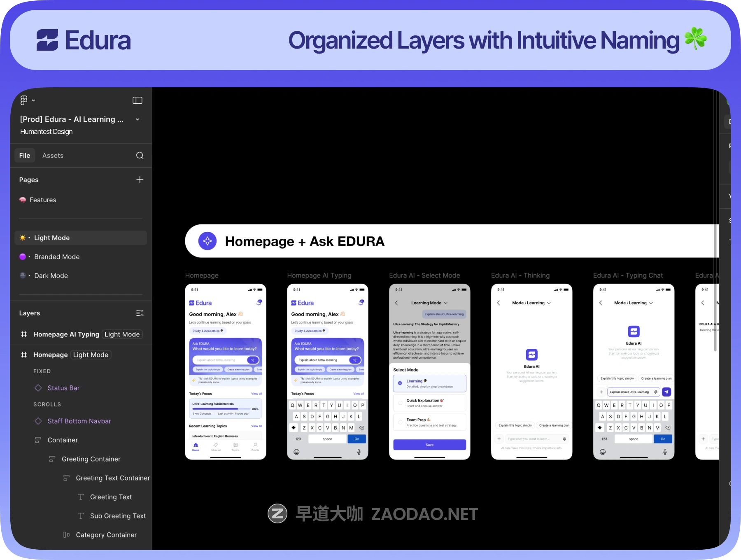Select the Staff Bottom Navbar component layer
Screen dimensions: 741x560
(79, 421)
